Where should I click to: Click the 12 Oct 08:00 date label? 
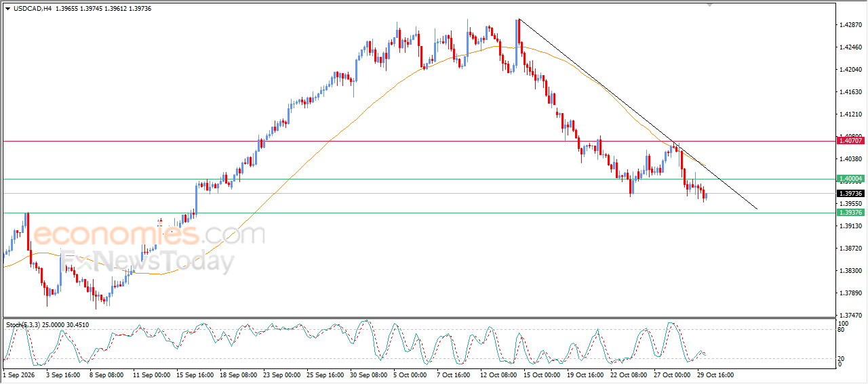click(498, 375)
